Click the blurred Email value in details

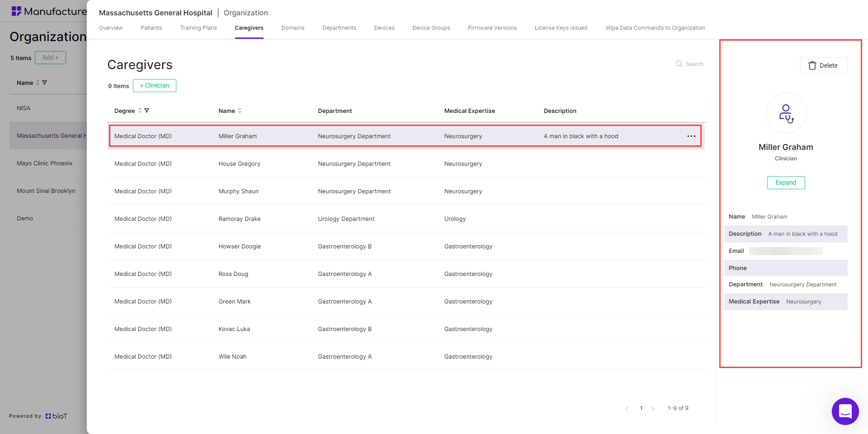tap(786, 251)
